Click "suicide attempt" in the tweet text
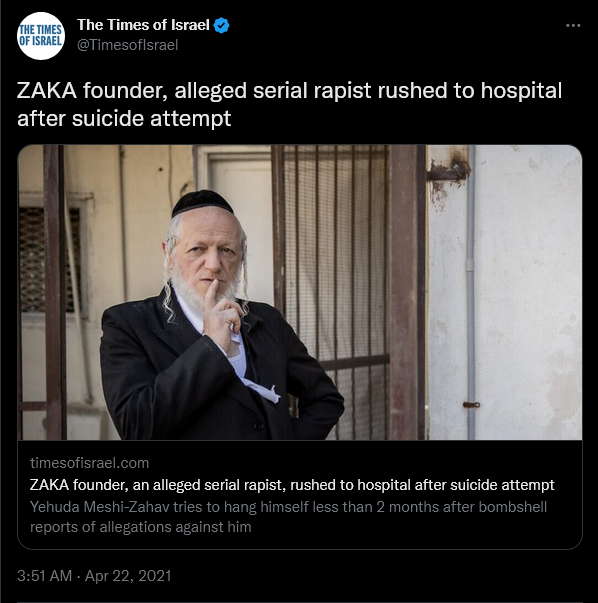 tap(152, 118)
